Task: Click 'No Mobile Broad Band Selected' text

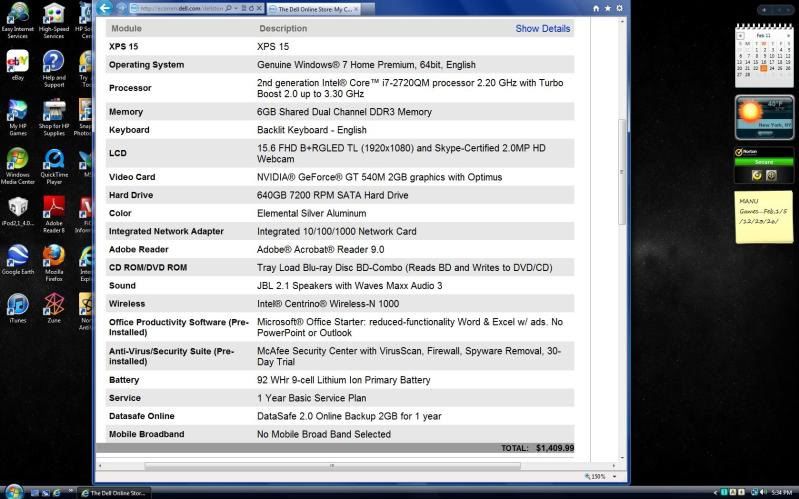Action: 324,434
